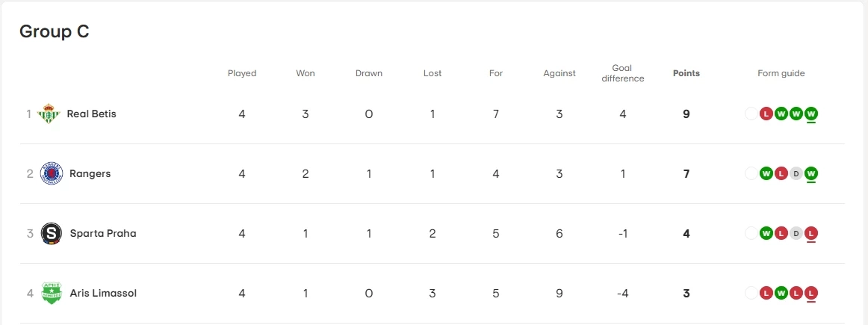
Task: Click Aris Limassol's green W form badge
Action: pos(781,294)
